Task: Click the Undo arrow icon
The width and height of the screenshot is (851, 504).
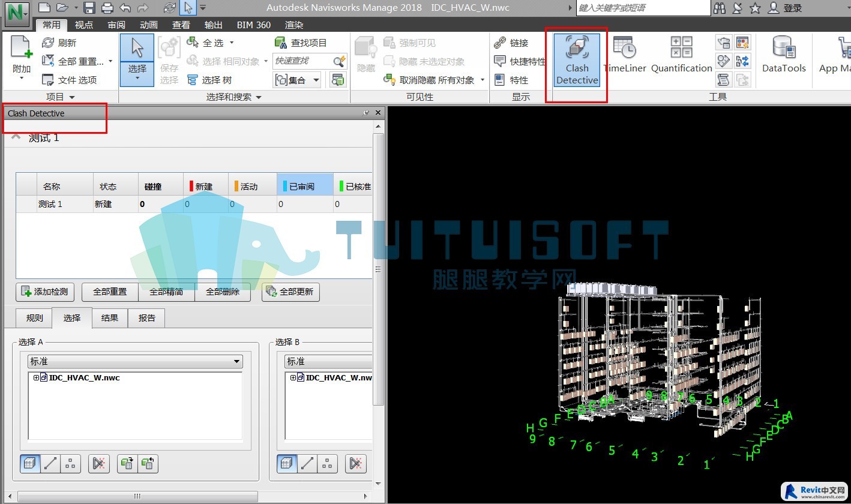Action: [x=125, y=8]
